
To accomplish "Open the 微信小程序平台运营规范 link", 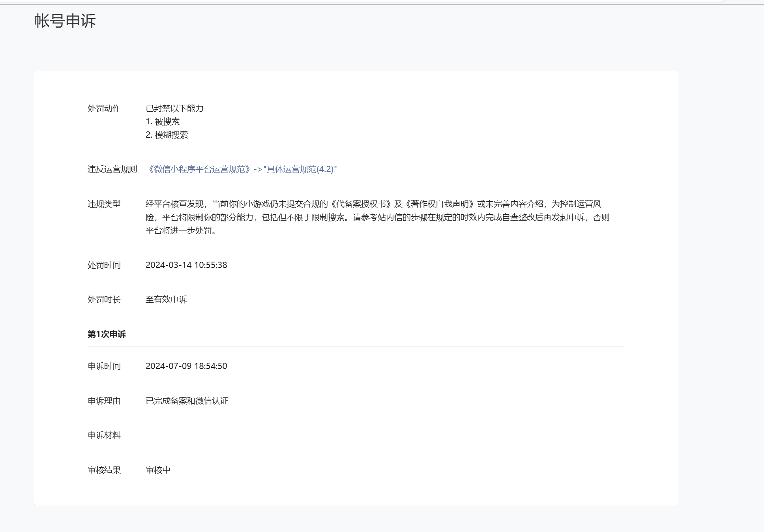I will [241, 169].
